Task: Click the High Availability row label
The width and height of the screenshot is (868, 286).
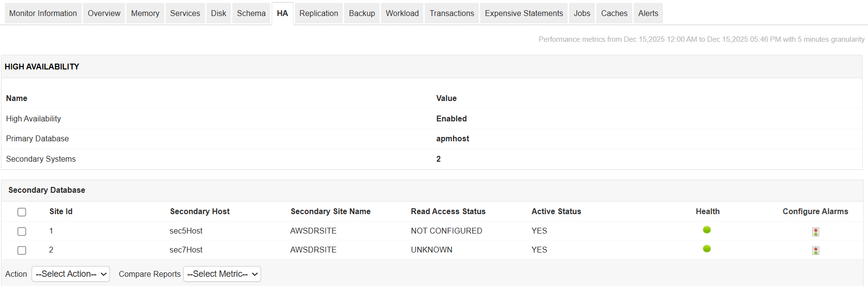Action: (33, 118)
